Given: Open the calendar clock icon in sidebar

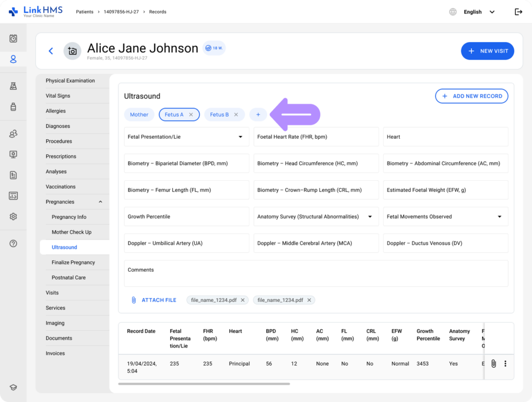Looking at the screenshot, I should click(x=13, y=38).
